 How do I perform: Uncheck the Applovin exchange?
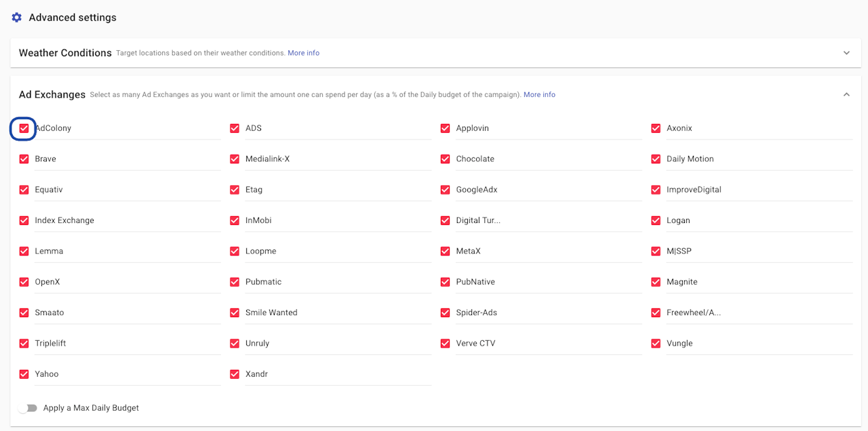[x=446, y=128]
